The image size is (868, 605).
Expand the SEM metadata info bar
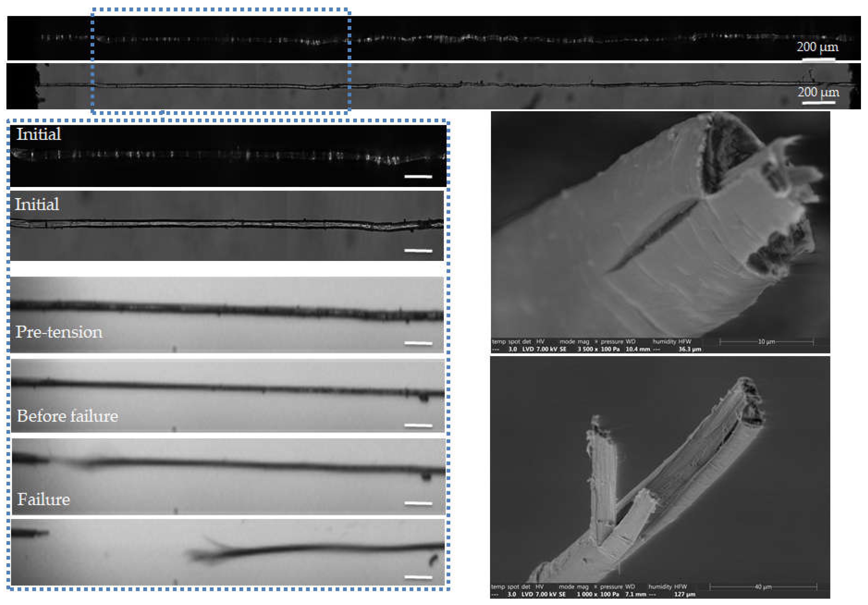click(605, 346)
